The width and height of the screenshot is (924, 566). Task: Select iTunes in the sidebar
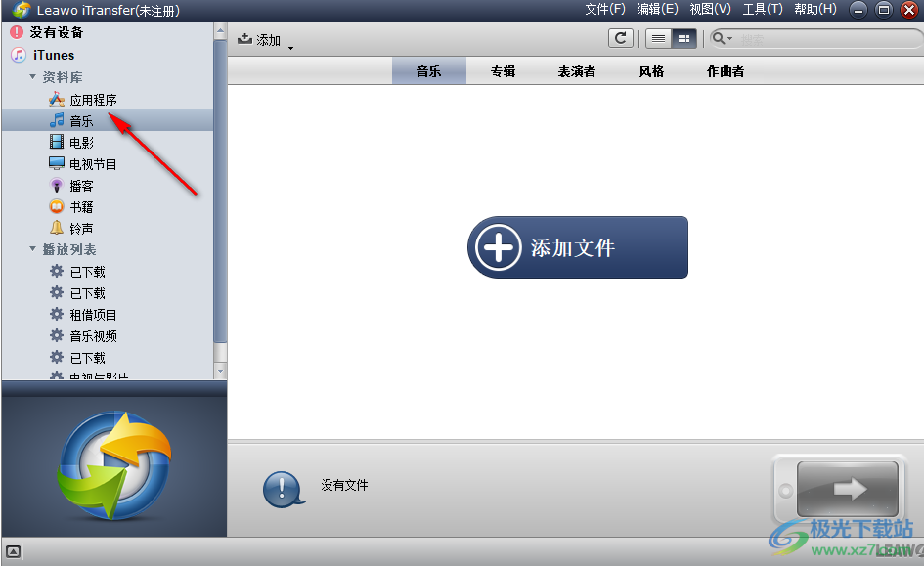(x=54, y=55)
